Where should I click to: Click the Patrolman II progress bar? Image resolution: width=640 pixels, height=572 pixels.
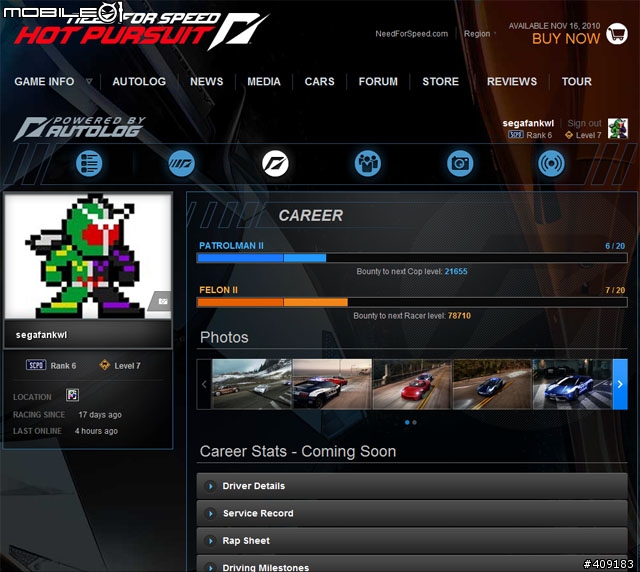412,258
